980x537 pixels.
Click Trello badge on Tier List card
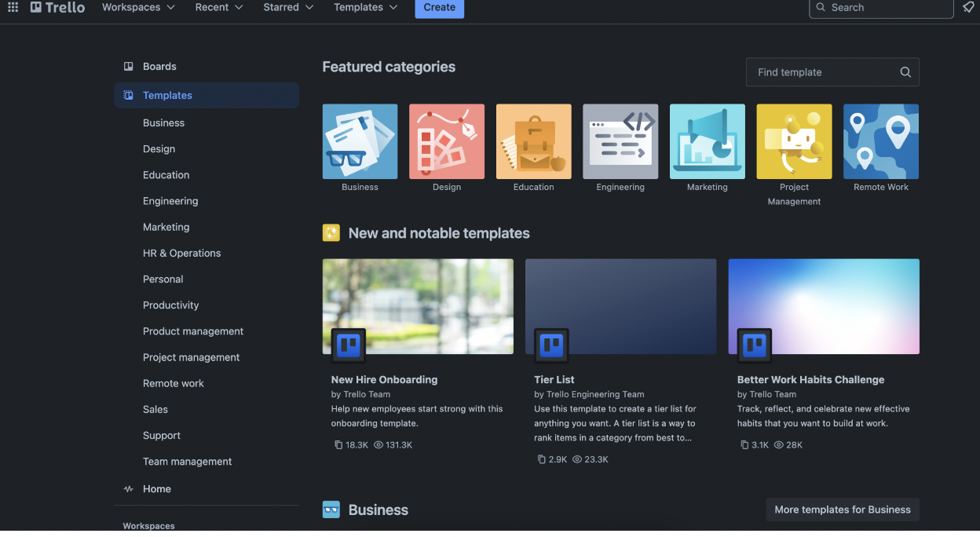[551, 345]
